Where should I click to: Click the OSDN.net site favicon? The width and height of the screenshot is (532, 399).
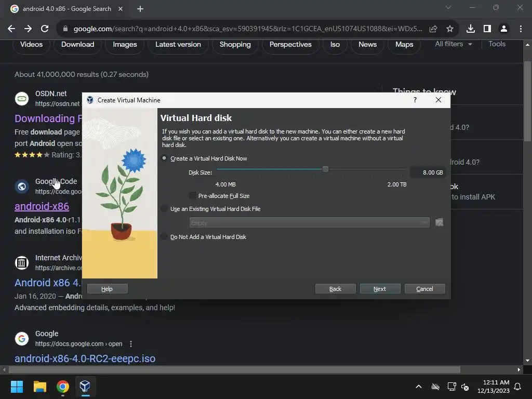click(x=22, y=99)
